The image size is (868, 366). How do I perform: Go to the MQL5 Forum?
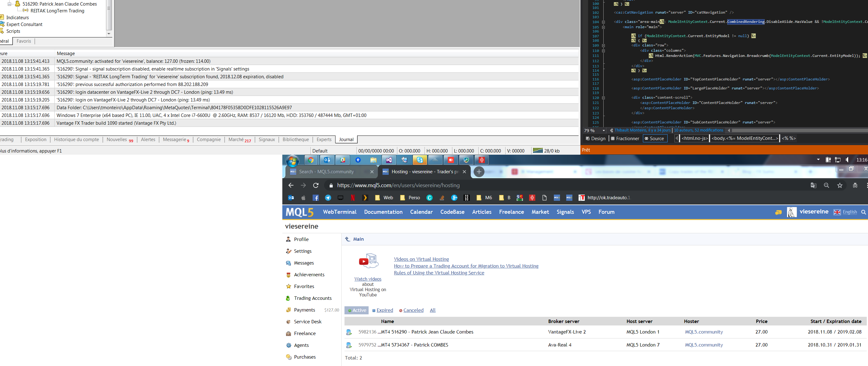[x=606, y=212]
